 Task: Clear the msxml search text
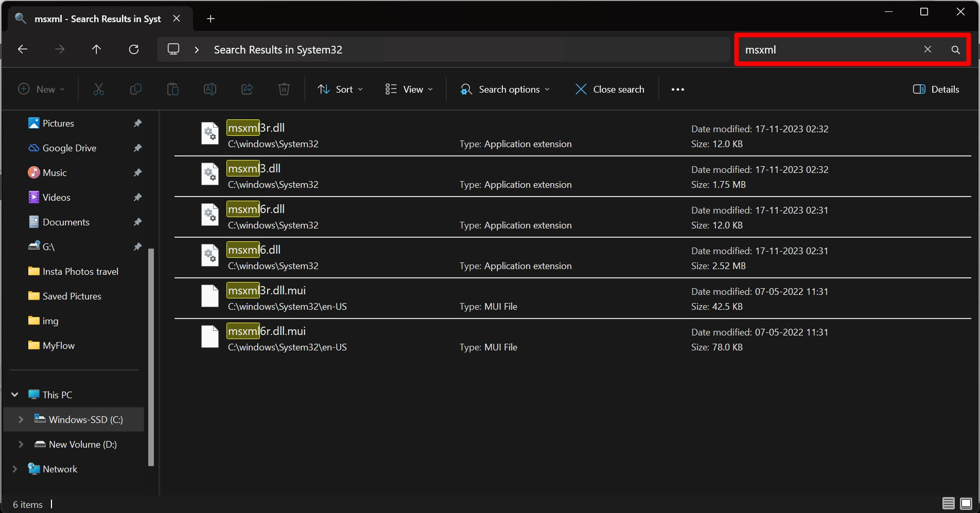click(927, 49)
